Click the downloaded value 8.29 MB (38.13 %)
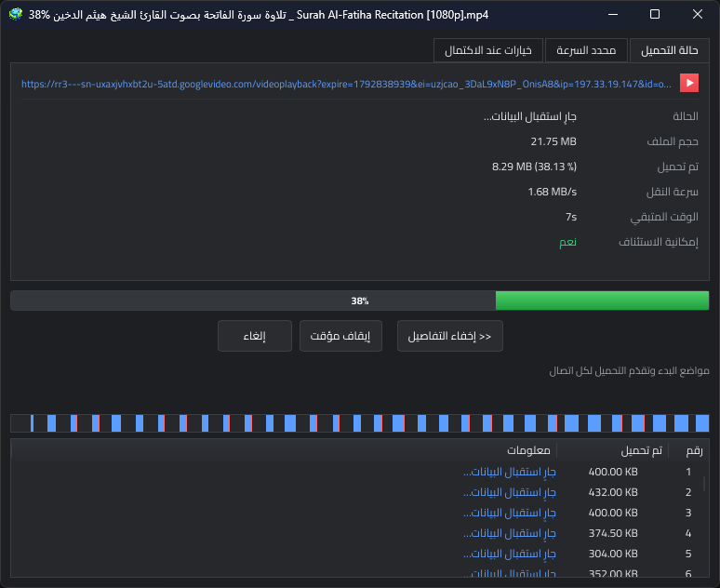The height and width of the screenshot is (588, 720). 534,167
